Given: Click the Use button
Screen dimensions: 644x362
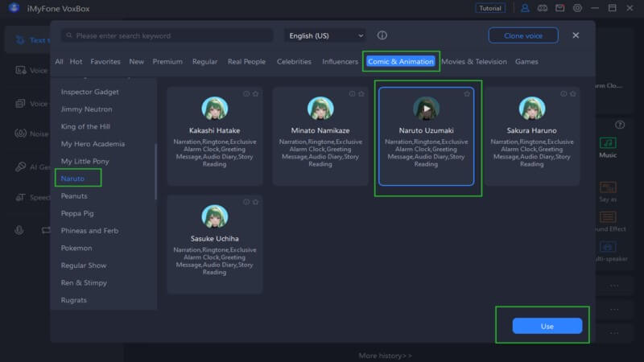Looking at the screenshot, I should [x=547, y=327].
